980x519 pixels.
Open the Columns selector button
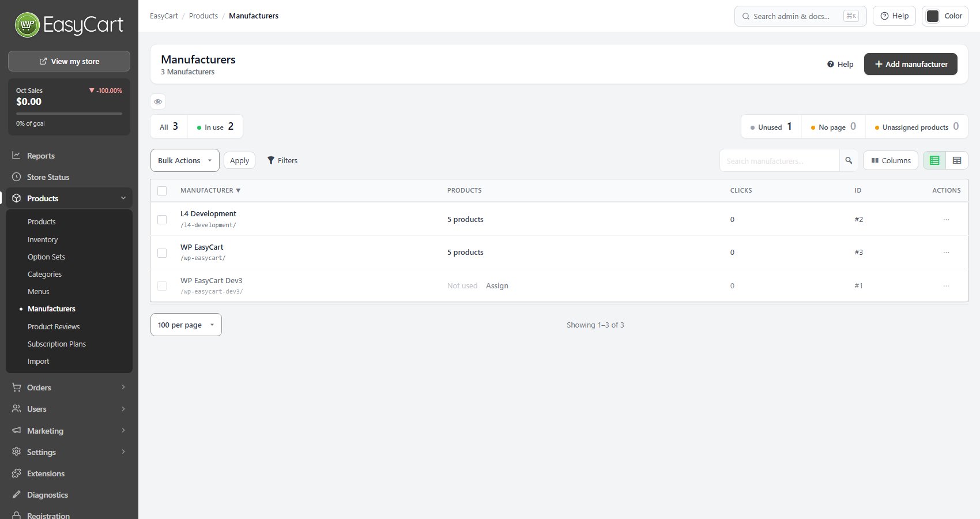tap(891, 160)
